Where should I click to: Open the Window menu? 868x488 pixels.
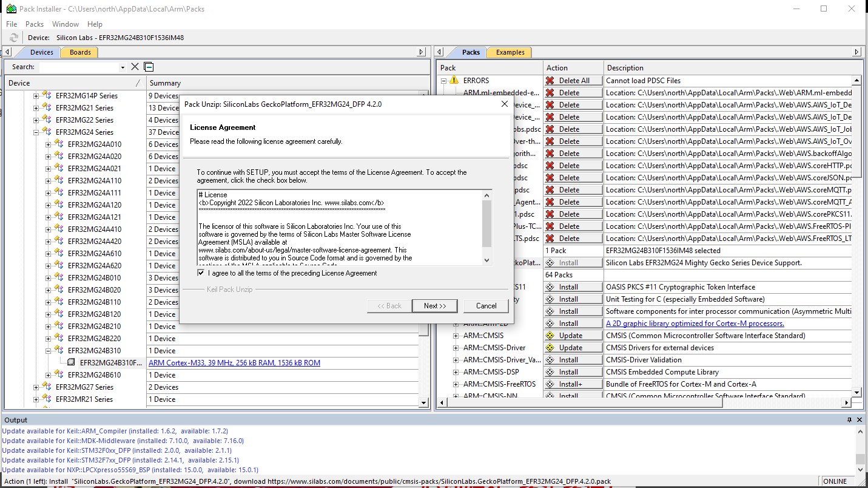66,24
